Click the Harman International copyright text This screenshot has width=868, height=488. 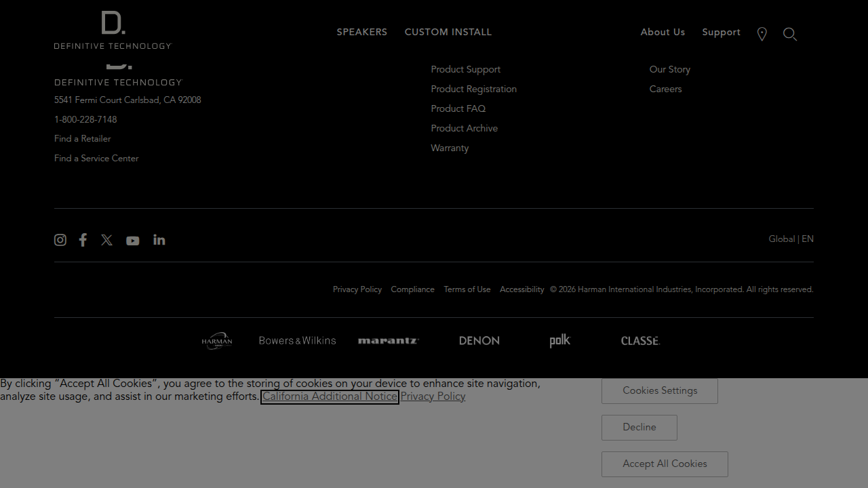[x=682, y=289]
